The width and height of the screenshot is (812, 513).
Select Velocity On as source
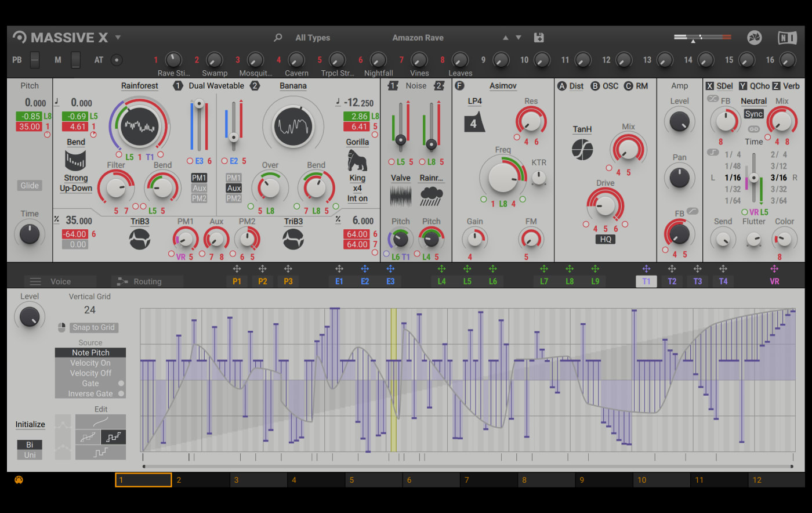(x=90, y=363)
